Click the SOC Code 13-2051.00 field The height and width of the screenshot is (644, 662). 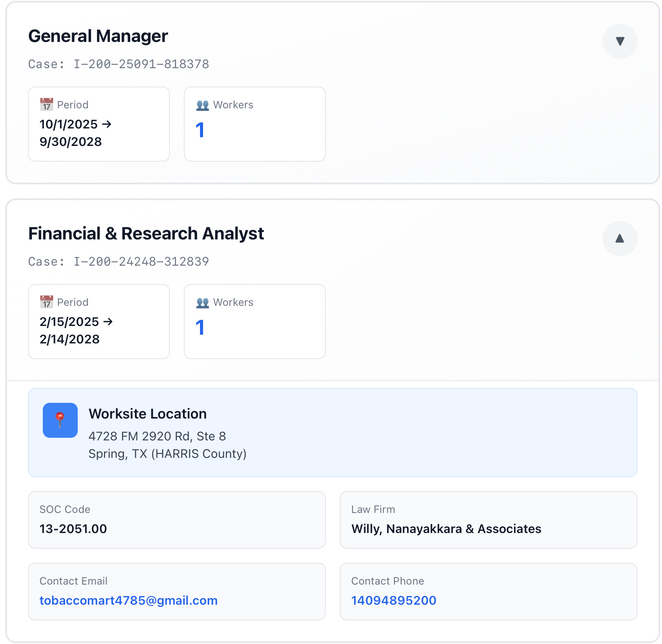(x=177, y=520)
